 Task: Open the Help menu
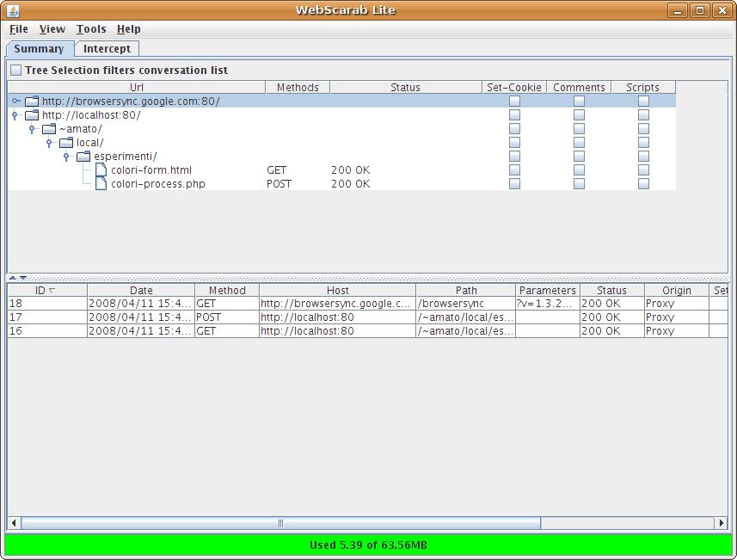[129, 29]
